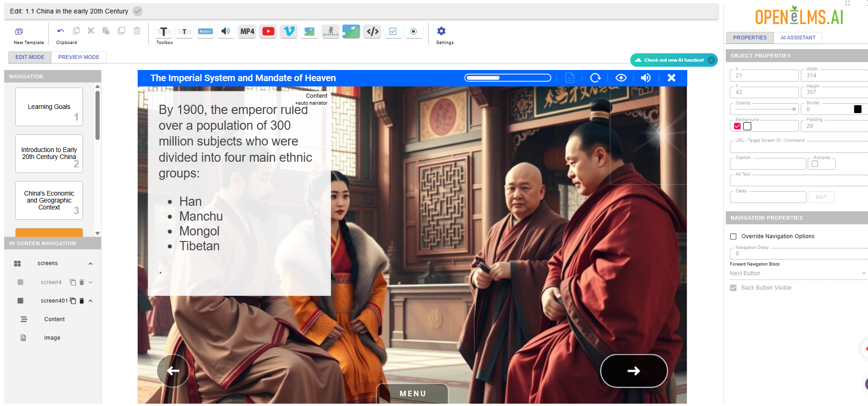This screenshot has width=868, height=406.
Task: Open the MENU button on slide
Action: tap(412, 393)
